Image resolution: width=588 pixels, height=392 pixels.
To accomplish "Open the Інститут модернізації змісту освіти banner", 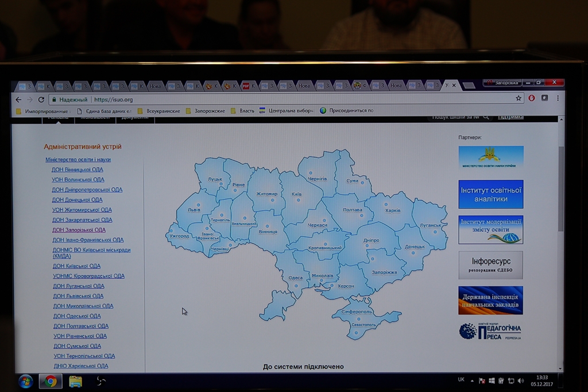I will (491, 230).
